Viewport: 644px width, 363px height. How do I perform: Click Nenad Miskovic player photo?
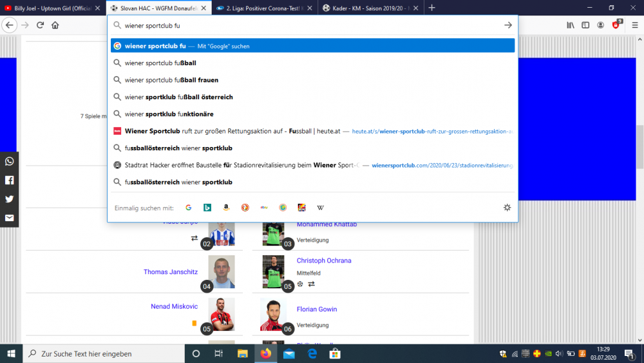pyautogui.click(x=222, y=315)
